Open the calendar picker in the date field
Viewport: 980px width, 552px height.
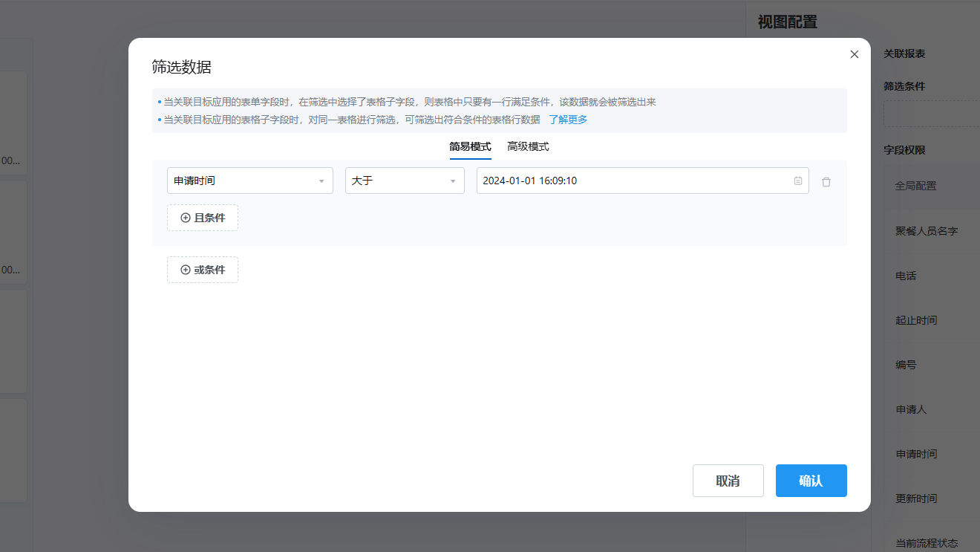[797, 181]
